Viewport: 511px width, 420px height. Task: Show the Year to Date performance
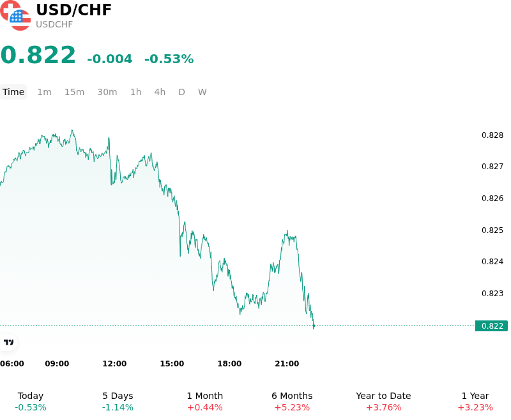(383, 401)
